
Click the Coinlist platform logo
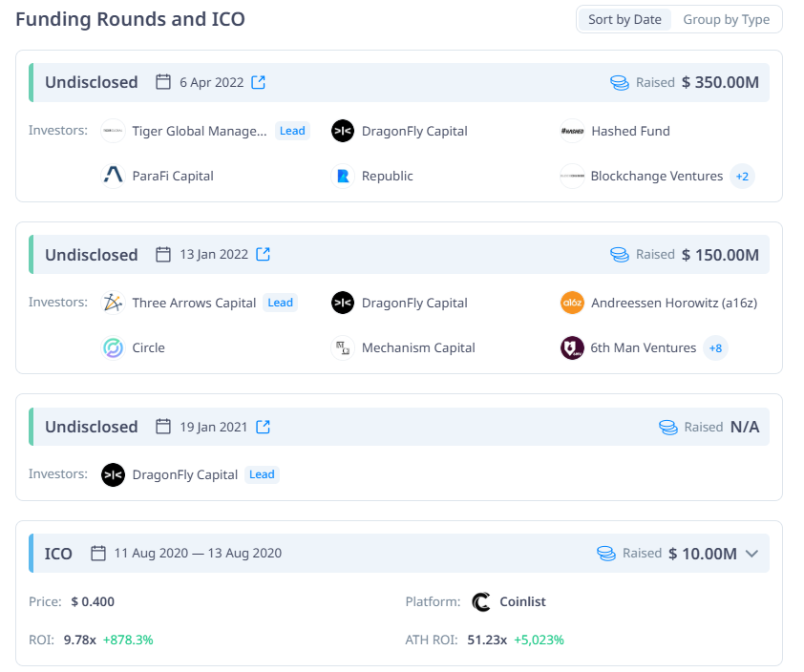click(481, 601)
